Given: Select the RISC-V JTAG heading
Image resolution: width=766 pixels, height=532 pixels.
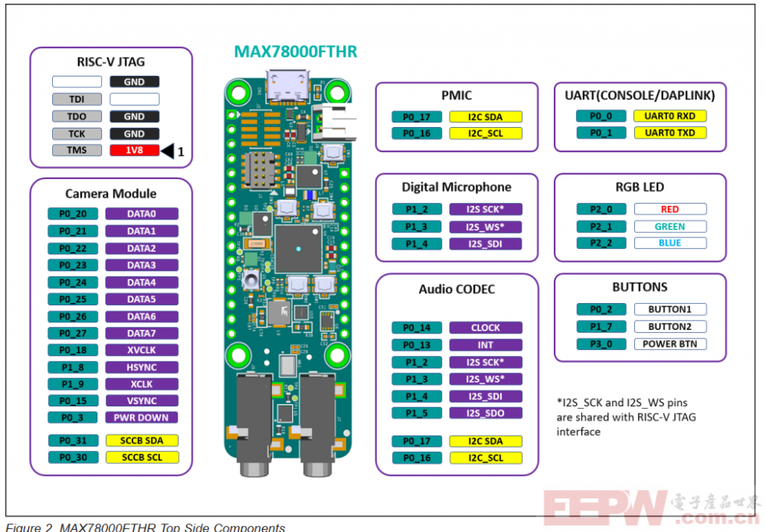Looking at the screenshot, I should pyautogui.click(x=111, y=62).
